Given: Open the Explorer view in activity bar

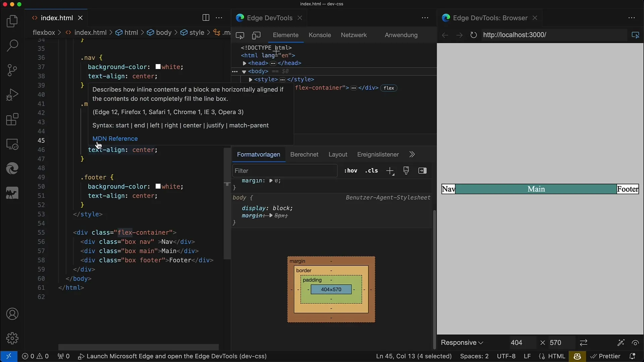Looking at the screenshot, I should coord(12,21).
